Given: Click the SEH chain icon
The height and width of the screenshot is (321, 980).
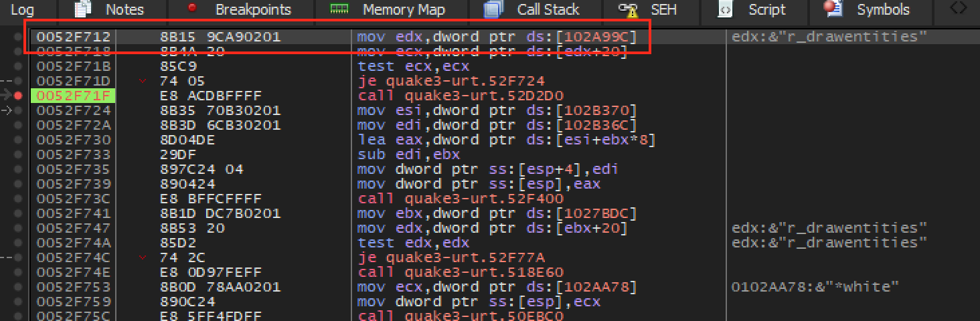Looking at the screenshot, I should point(627,9).
